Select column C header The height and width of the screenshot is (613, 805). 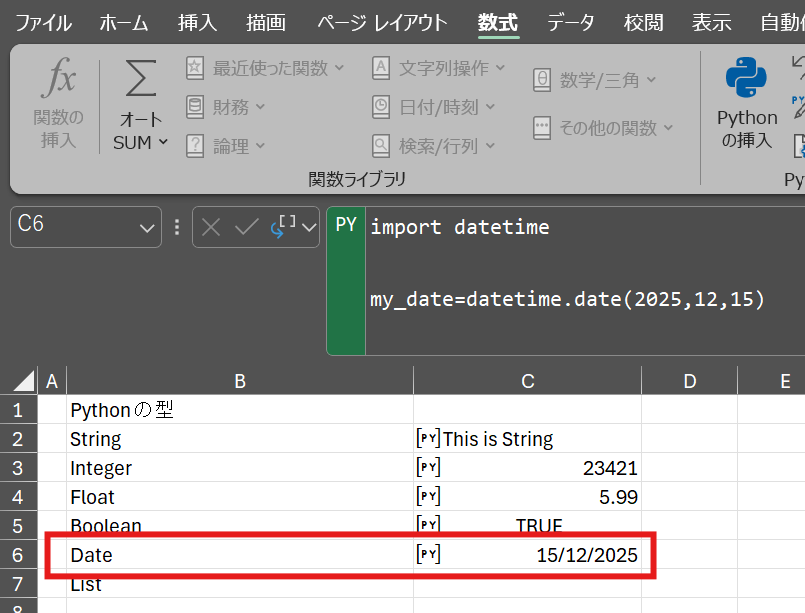tap(528, 381)
